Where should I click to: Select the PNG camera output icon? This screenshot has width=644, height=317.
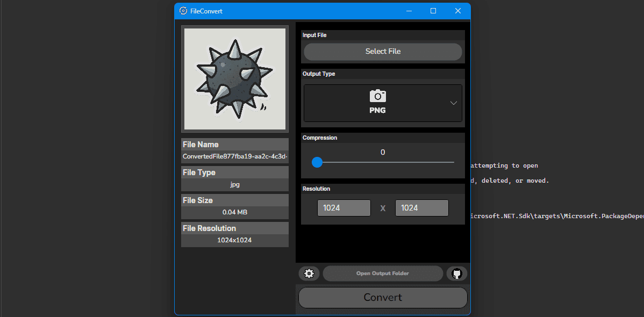point(377,97)
